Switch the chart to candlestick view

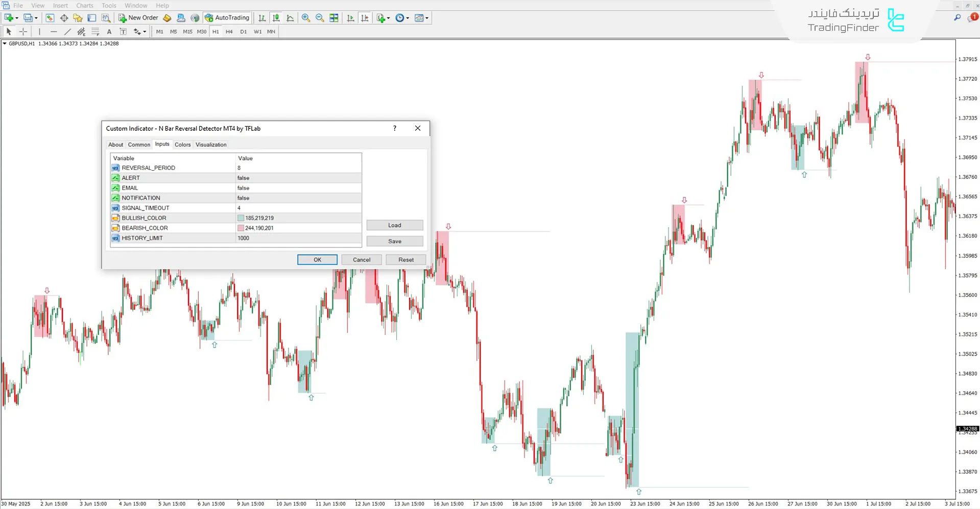[x=276, y=17]
